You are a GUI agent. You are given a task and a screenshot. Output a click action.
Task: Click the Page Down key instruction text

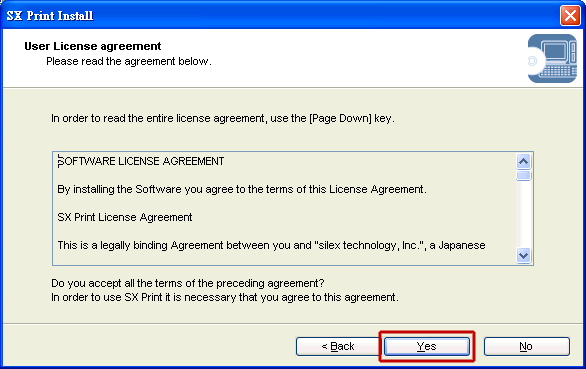coord(223,119)
